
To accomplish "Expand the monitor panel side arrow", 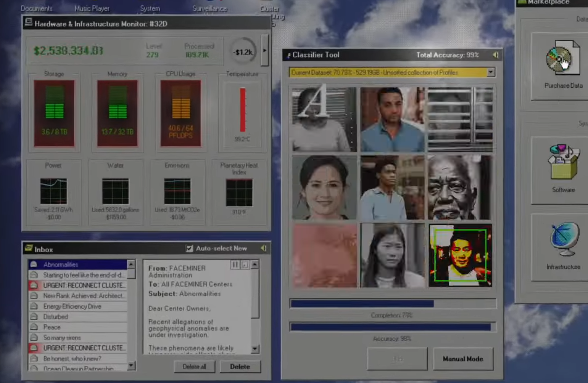I will point(265,50).
